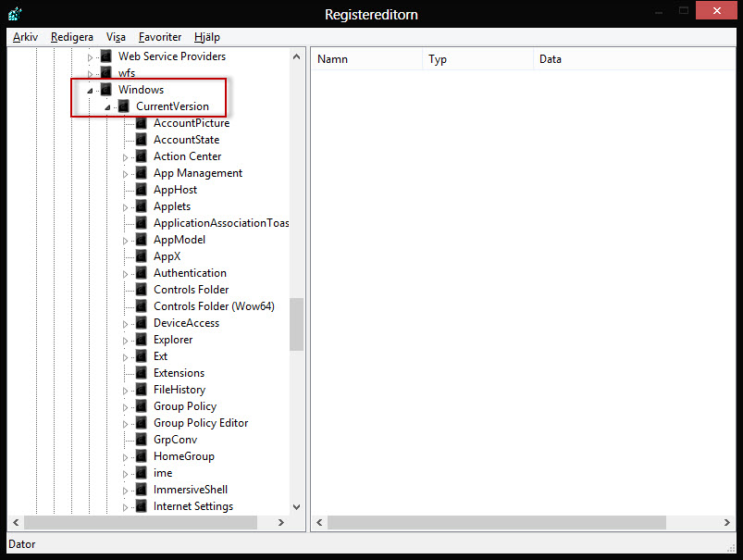Click the Internet Settings folder icon

(x=142, y=506)
